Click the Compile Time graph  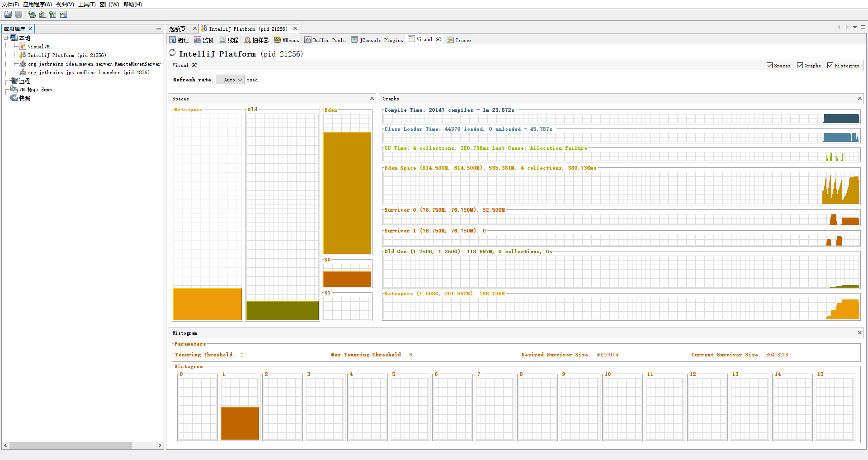[621, 119]
